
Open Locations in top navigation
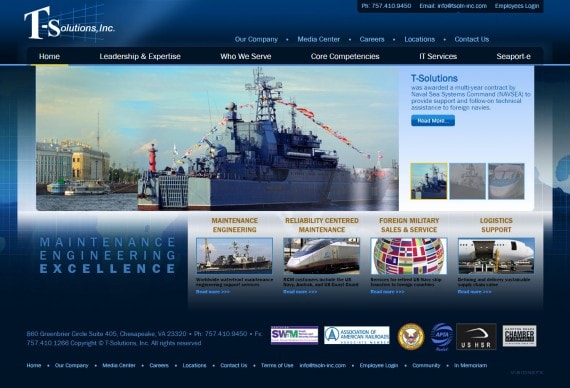pos(420,39)
